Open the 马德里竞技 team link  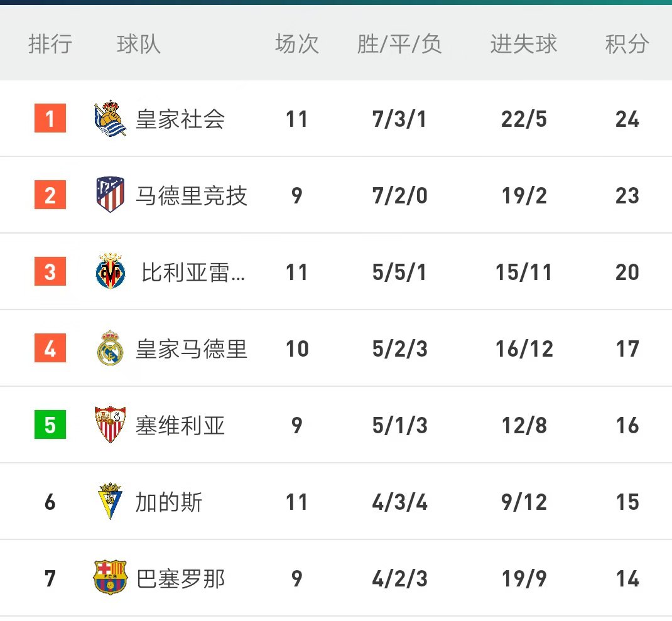click(192, 195)
